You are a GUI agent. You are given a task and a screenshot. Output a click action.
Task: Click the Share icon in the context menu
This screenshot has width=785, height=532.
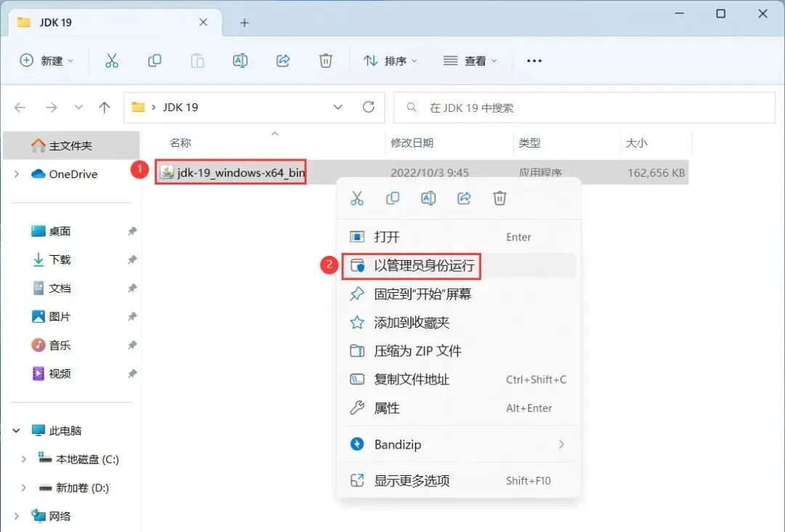[464, 198]
